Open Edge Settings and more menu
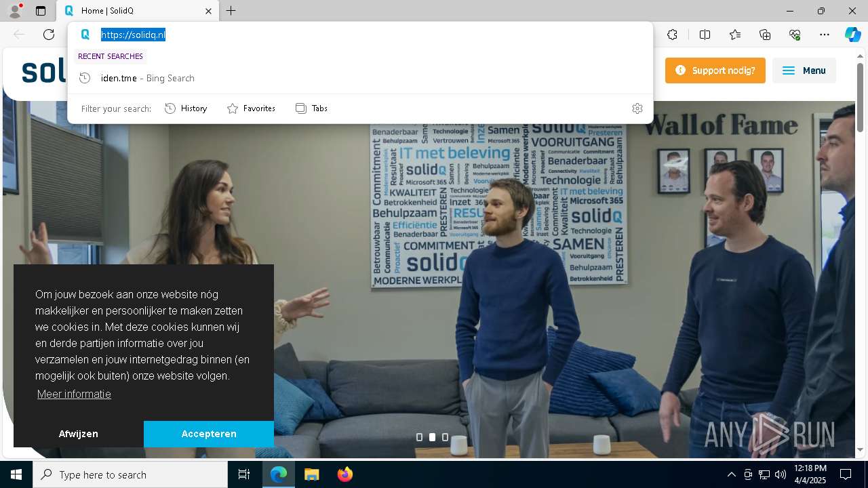 (x=825, y=35)
